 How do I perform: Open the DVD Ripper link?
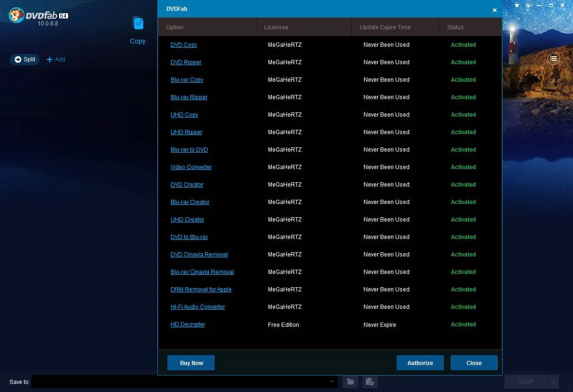click(x=186, y=62)
